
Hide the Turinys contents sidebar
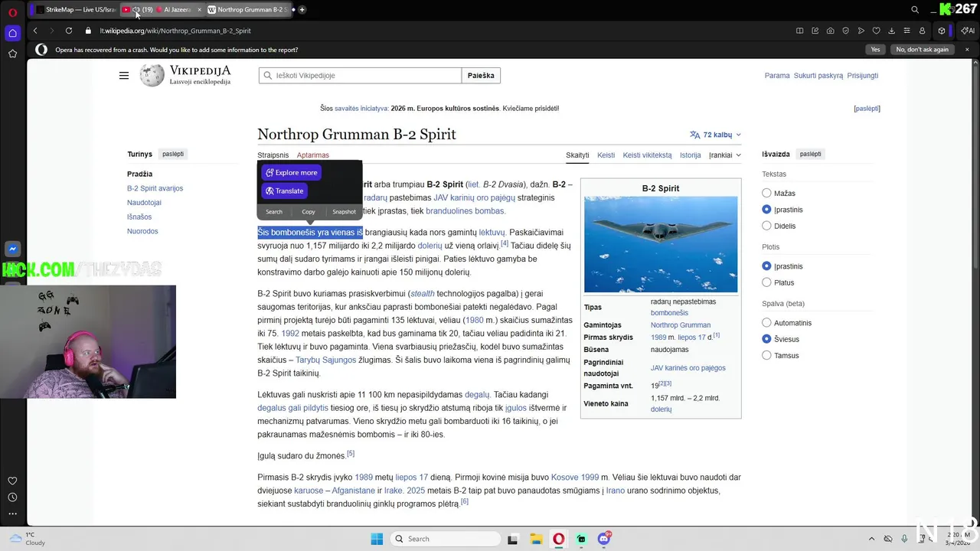pyautogui.click(x=173, y=154)
